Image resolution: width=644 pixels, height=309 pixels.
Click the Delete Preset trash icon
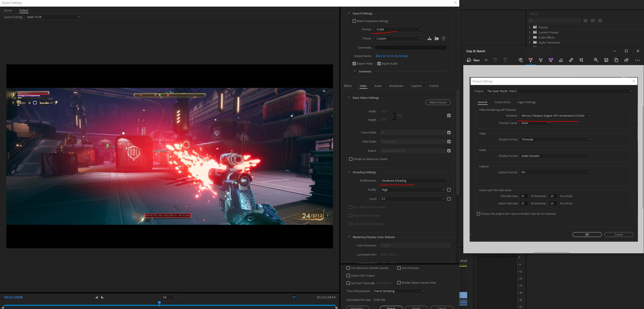[x=444, y=38]
